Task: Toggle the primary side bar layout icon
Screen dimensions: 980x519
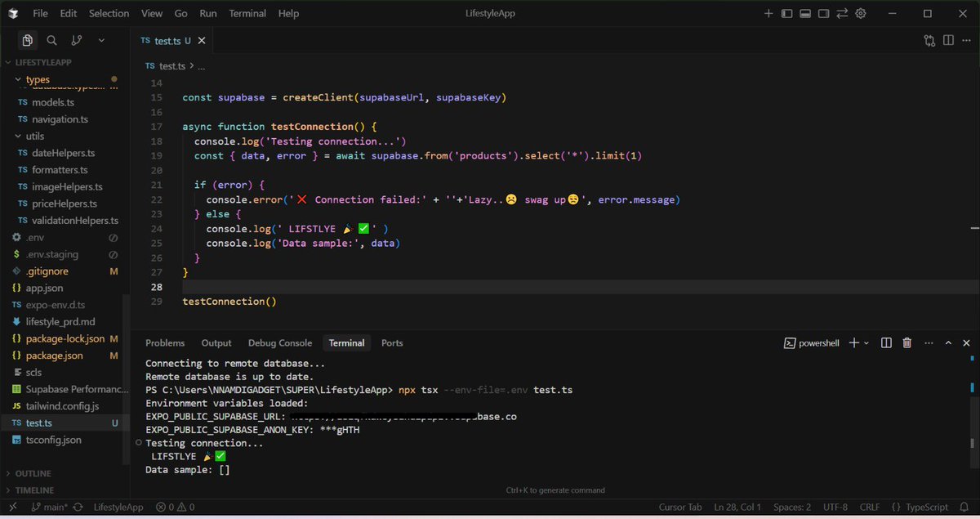Action: click(x=787, y=13)
